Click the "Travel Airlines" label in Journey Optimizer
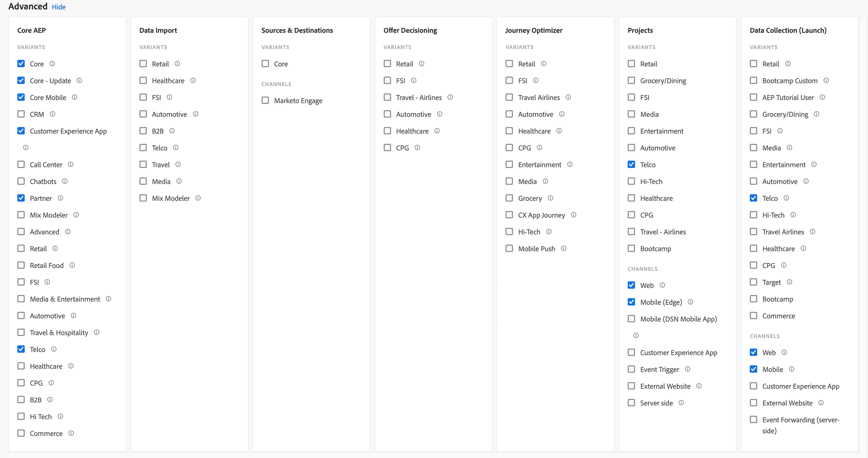 tap(539, 98)
